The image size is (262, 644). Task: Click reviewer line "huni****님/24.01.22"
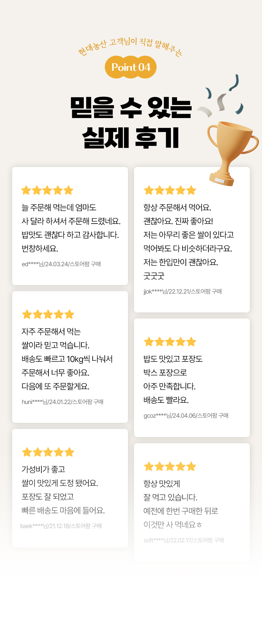[62, 402]
